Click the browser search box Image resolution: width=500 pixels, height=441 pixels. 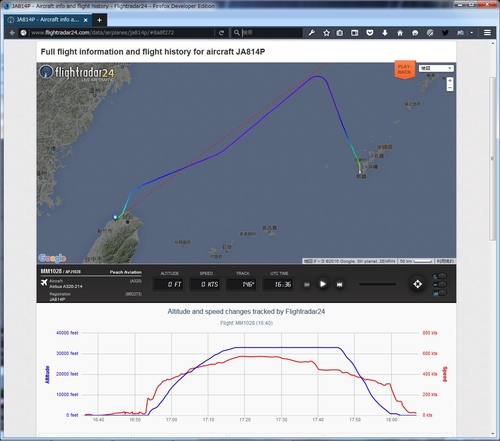[267, 33]
